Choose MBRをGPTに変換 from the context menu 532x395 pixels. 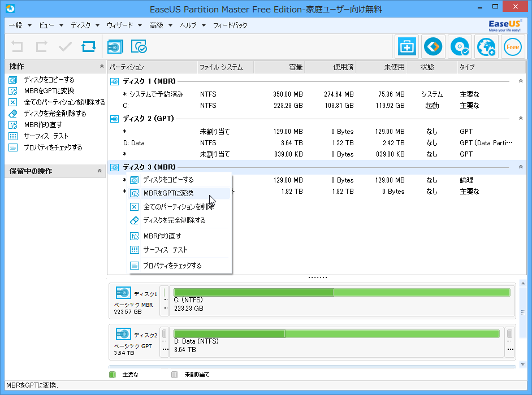pyautogui.click(x=179, y=193)
